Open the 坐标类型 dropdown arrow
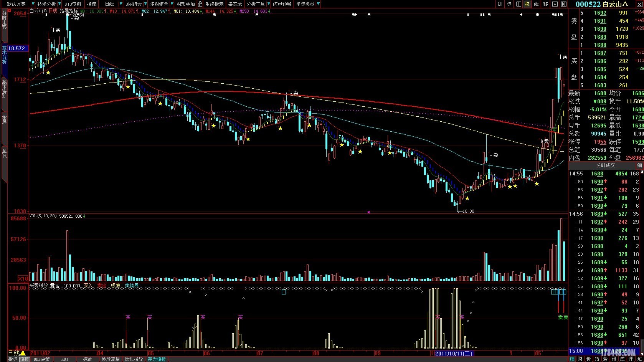644x362 pixels. point(318,4)
